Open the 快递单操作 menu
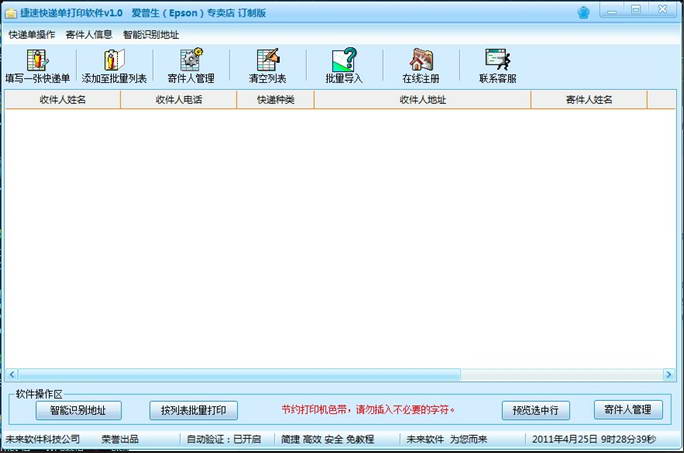This screenshot has height=453, width=684. tap(32, 34)
